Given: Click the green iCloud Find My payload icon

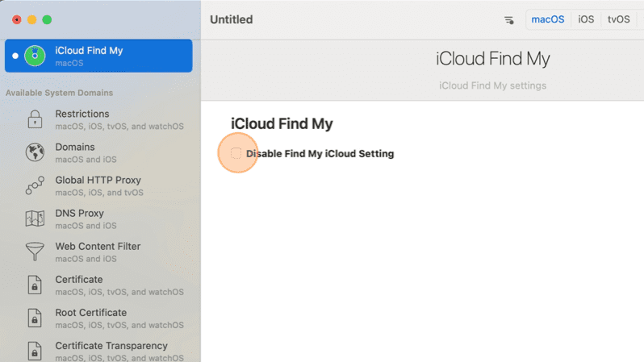Looking at the screenshot, I should (x=35, y=56).
